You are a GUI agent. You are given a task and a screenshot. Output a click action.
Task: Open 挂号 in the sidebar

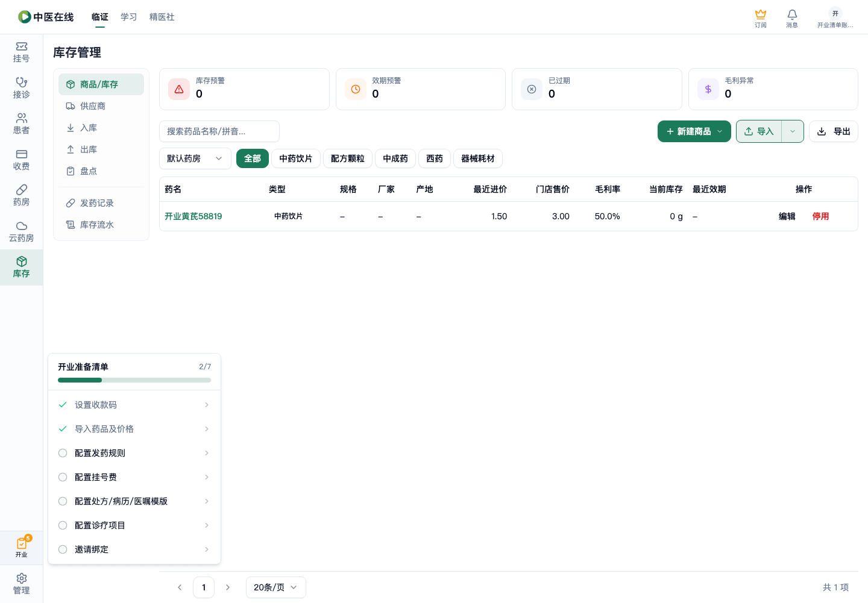[x=21, y=52]
